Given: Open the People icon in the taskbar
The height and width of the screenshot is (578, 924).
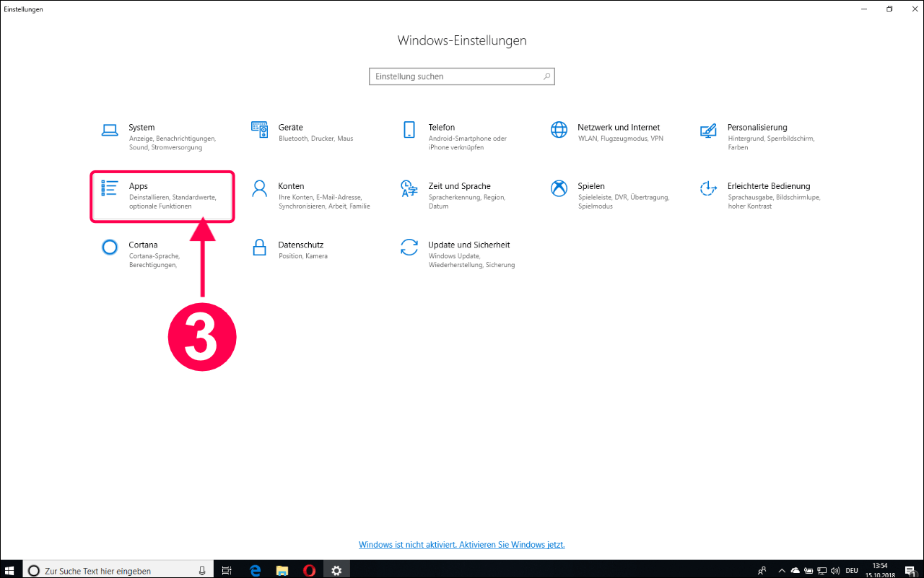Looking at the screenshot, I should pos(762,570).
